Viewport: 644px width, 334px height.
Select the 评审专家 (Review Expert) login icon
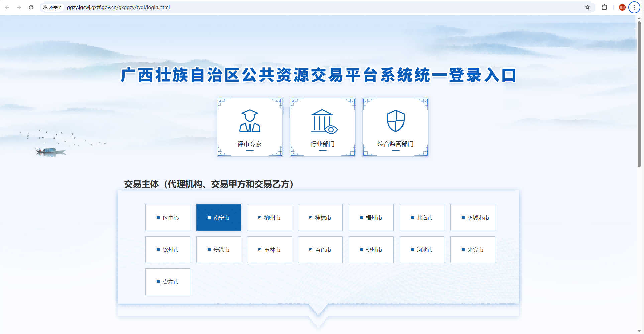tap(249, 127)
